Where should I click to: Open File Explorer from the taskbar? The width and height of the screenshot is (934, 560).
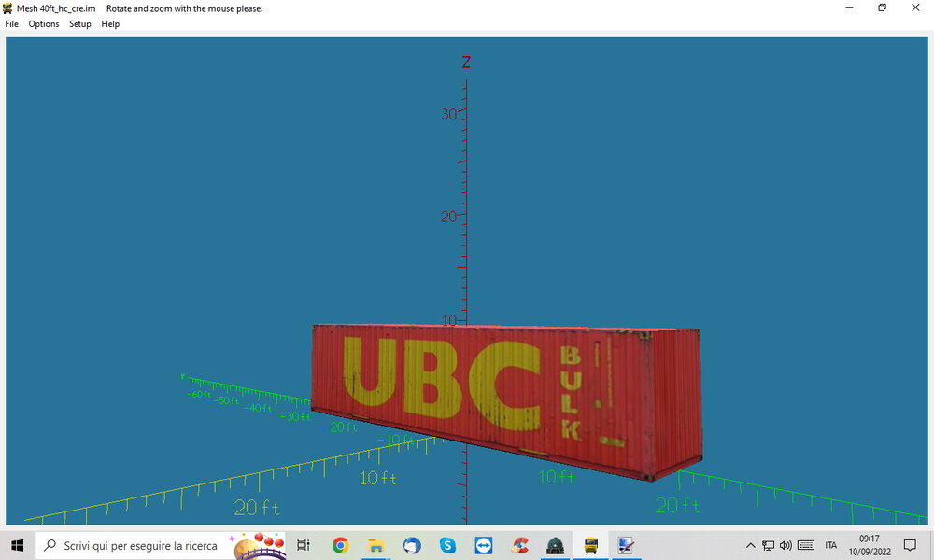375,545
